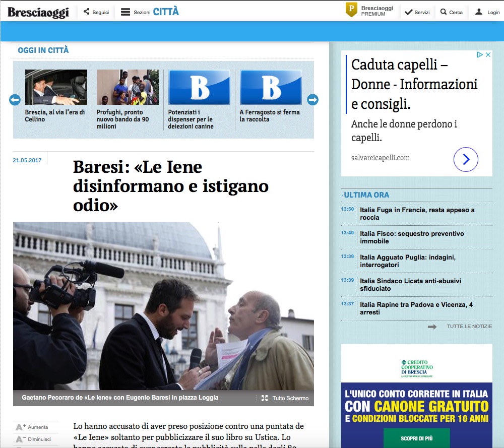Open the Seguici share icon
Viewport: 504px width, 448px height.
[87, 12]
